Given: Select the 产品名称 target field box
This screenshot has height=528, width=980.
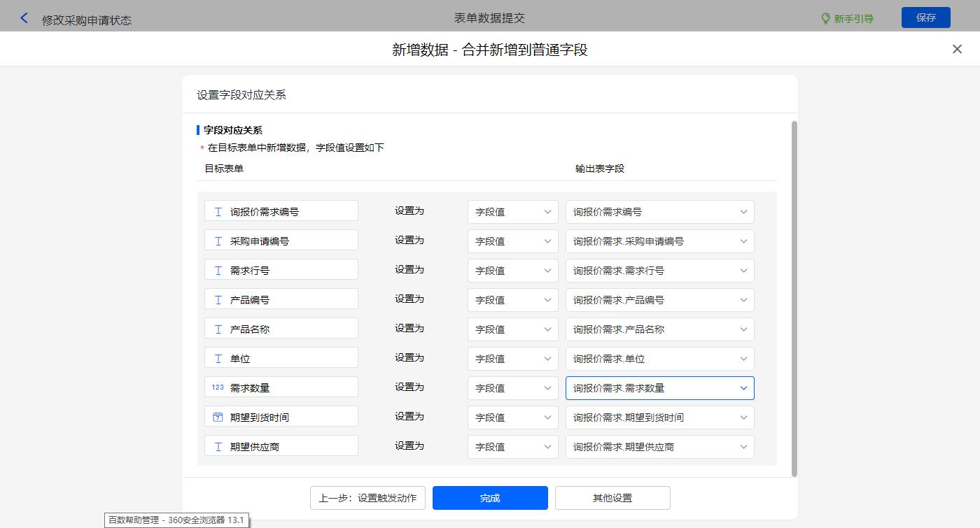Looking at the screenshot, I should tap(281, 329).
